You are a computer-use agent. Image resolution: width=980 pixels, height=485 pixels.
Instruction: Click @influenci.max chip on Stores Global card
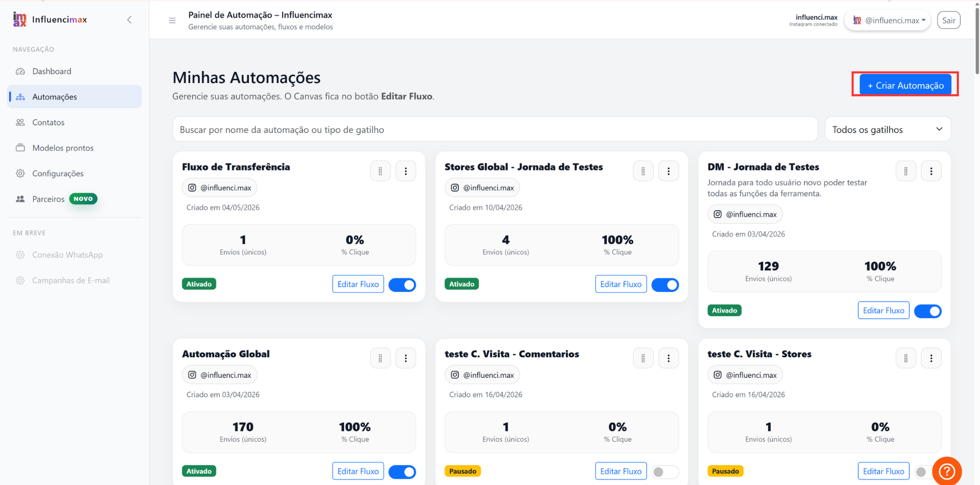point(482,188)
